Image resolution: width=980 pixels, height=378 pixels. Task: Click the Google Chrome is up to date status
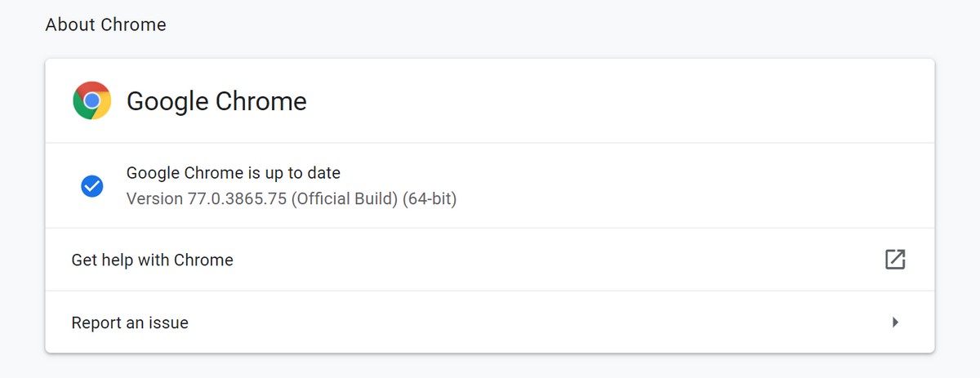pos(234,173)
